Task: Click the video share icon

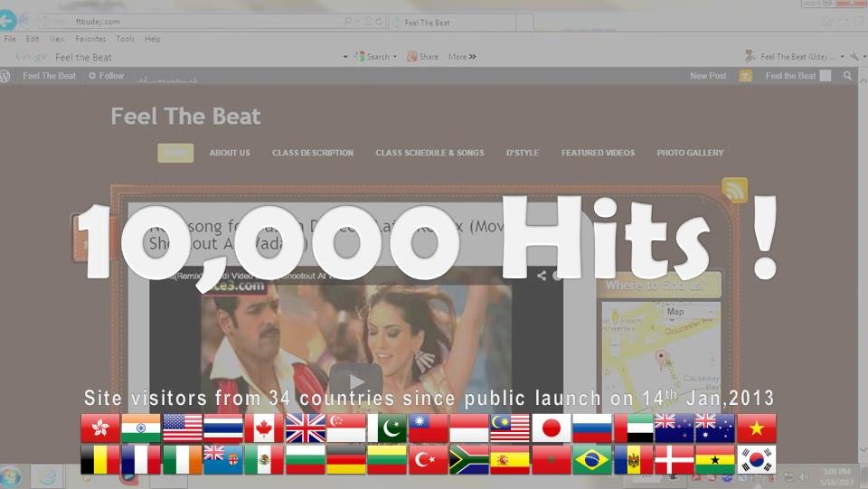Action: [542, 276]
